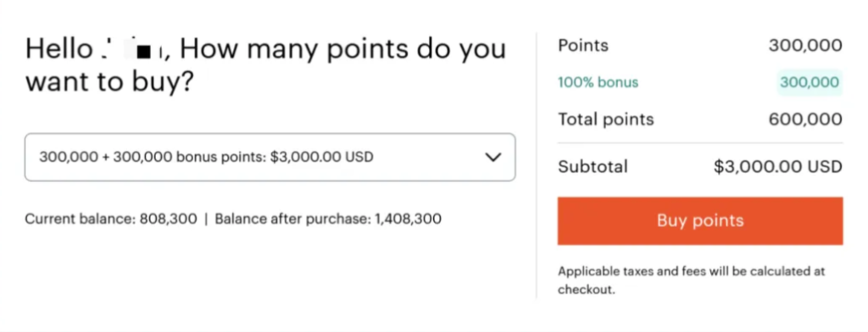Click the Points row label

coord(583,46)
